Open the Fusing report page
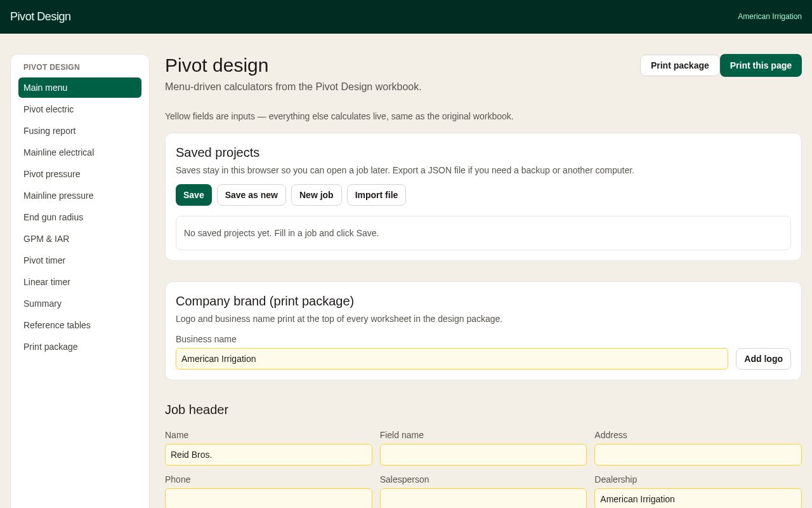Image resolution: width=812 pixels, height=508 pixels. coord(80,131)
